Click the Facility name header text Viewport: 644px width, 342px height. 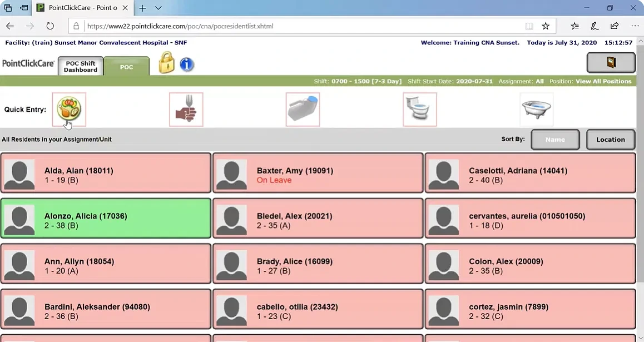coord(96,42)
